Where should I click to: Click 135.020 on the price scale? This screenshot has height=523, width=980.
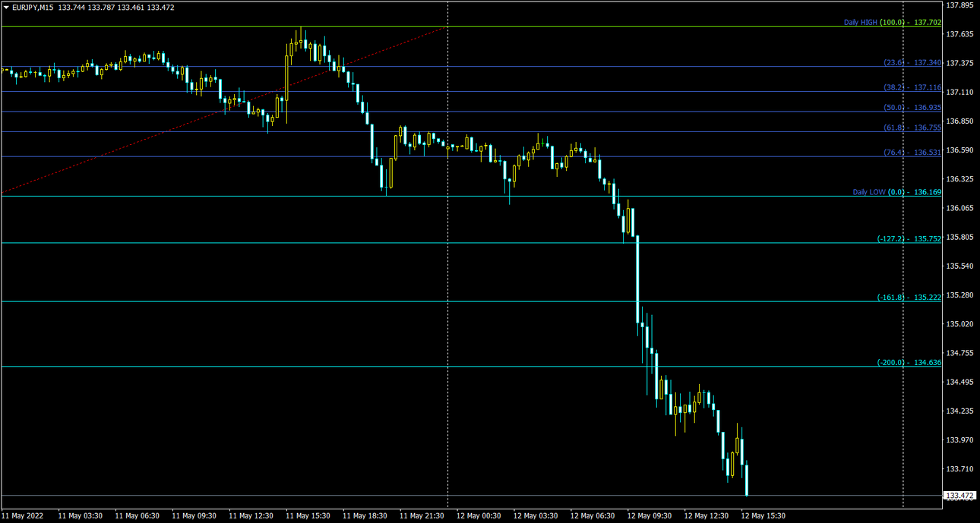(x=960, y=324)
